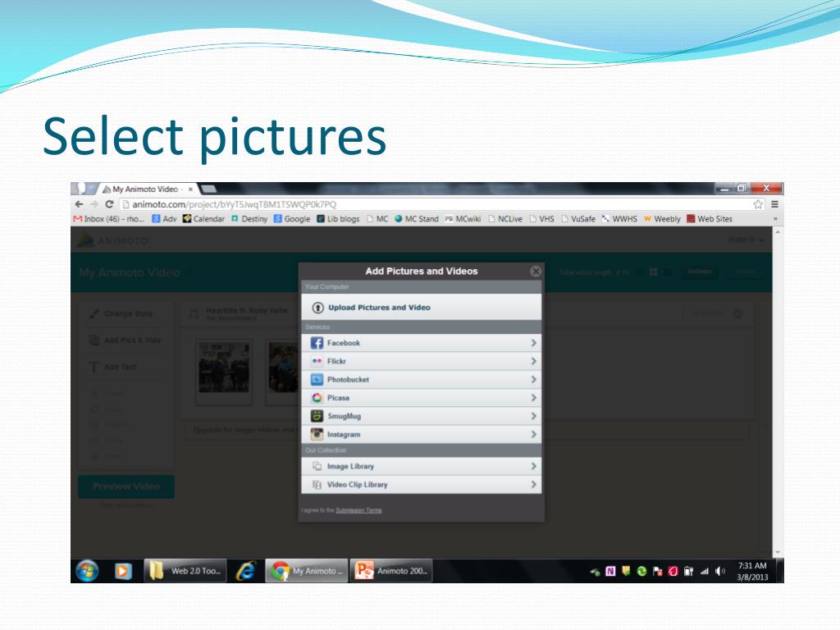Click the Photobucket icon
840x630 pixels.
(317, 379)
